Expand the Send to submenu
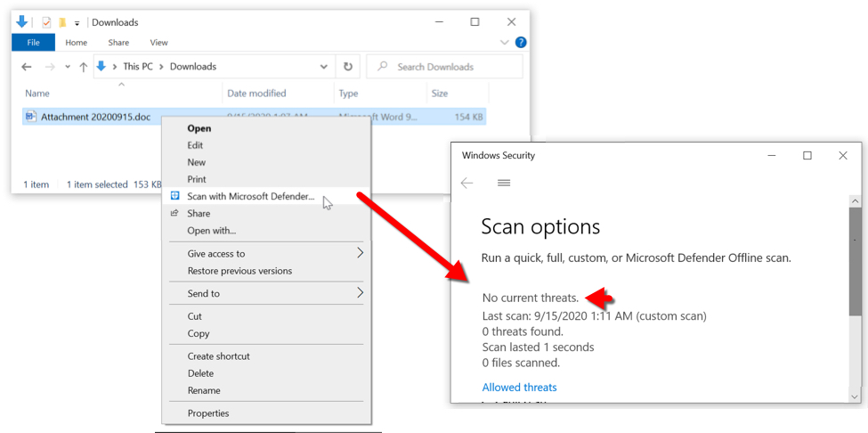 pyautogui.click(x=267, y=293)
